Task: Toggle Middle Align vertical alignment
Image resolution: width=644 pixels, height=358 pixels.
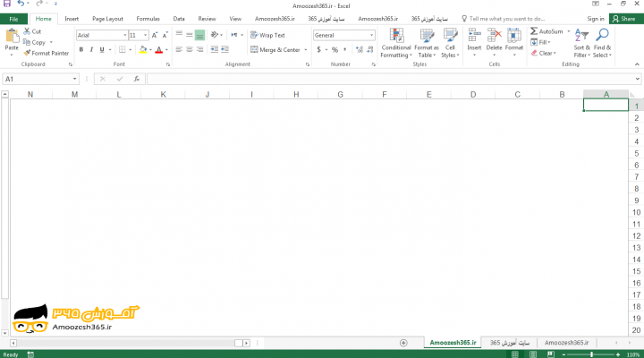Action: click(190, 35)
